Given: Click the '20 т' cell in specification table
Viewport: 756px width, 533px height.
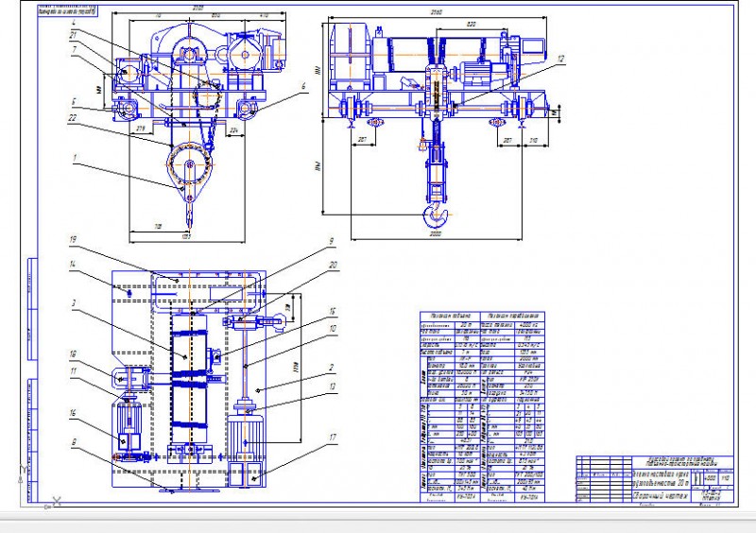Looking at the screenshot, I should 467,325.
